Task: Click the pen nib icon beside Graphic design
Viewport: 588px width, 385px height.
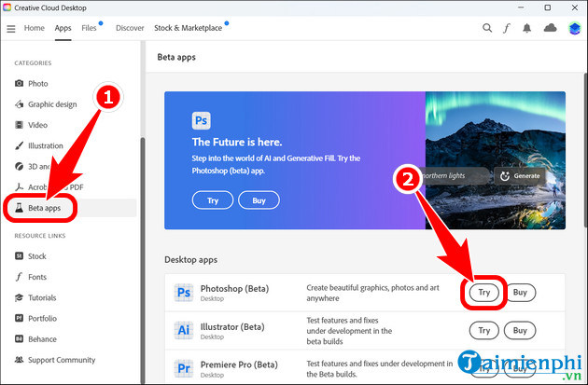Action: (x=19, y=104)
